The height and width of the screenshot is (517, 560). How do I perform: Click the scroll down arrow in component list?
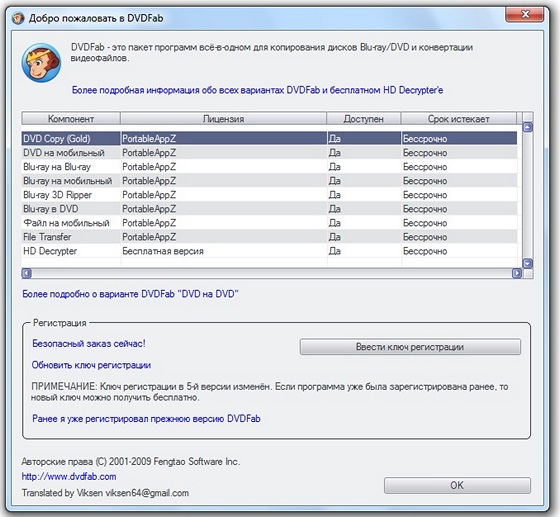tap(528, 263)
